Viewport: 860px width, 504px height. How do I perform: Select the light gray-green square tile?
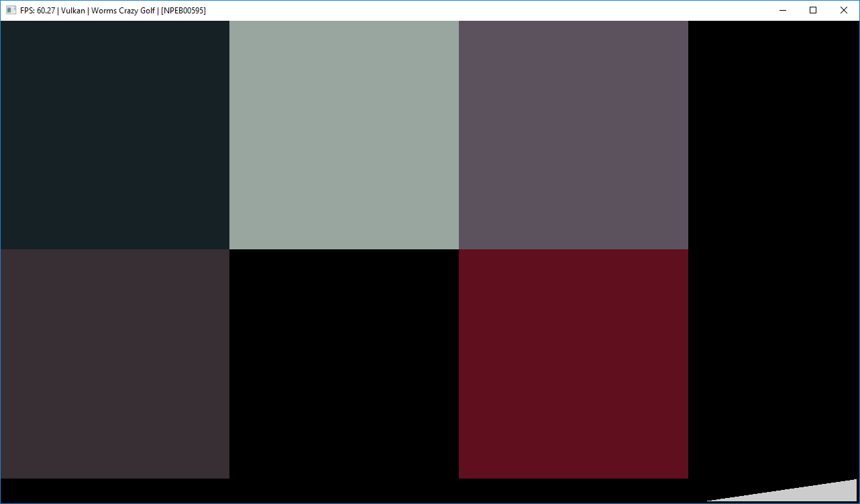pos(344,135)
